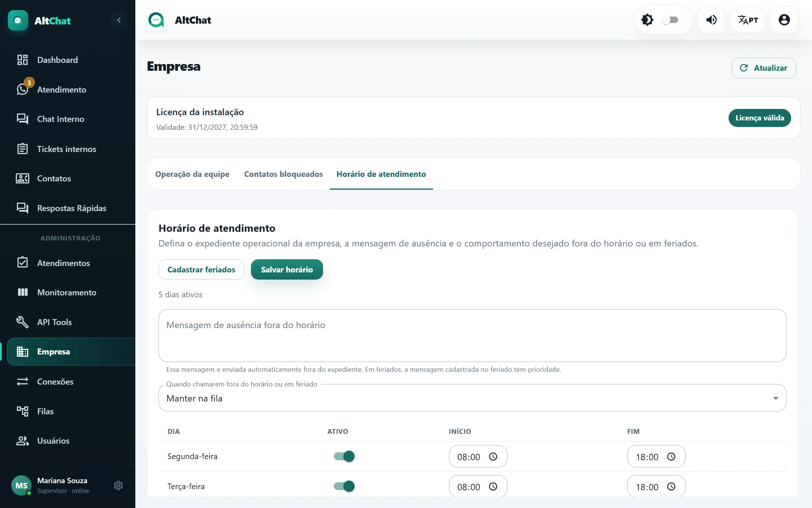Screen dimensions: 812x508
Task: Click clock icon in Terça-feira início field
Action: pyautogui.click(x=493, y=487)
